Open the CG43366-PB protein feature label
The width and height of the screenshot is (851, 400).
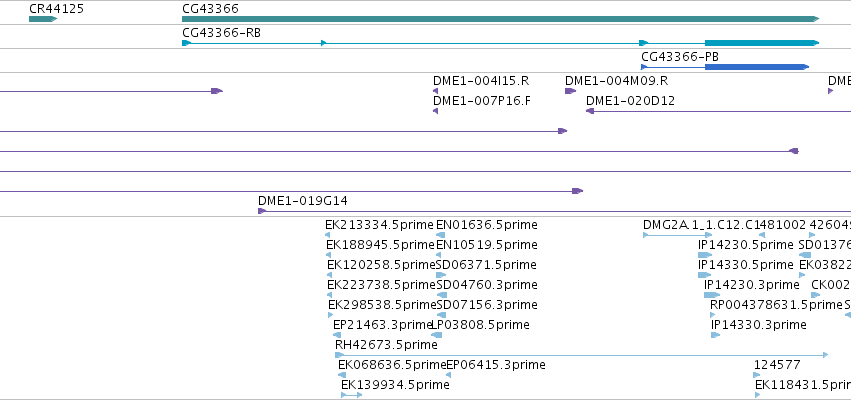(x=680, y=56)
